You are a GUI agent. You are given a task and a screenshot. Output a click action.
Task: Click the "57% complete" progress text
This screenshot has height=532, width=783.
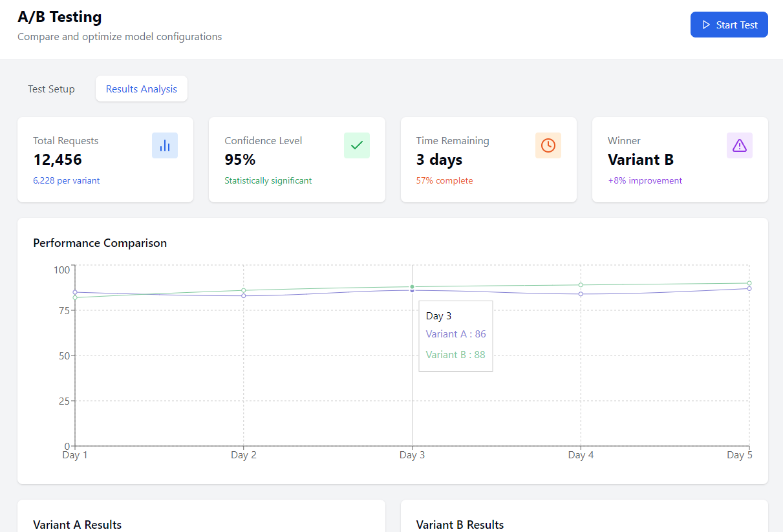click(444, 181)
